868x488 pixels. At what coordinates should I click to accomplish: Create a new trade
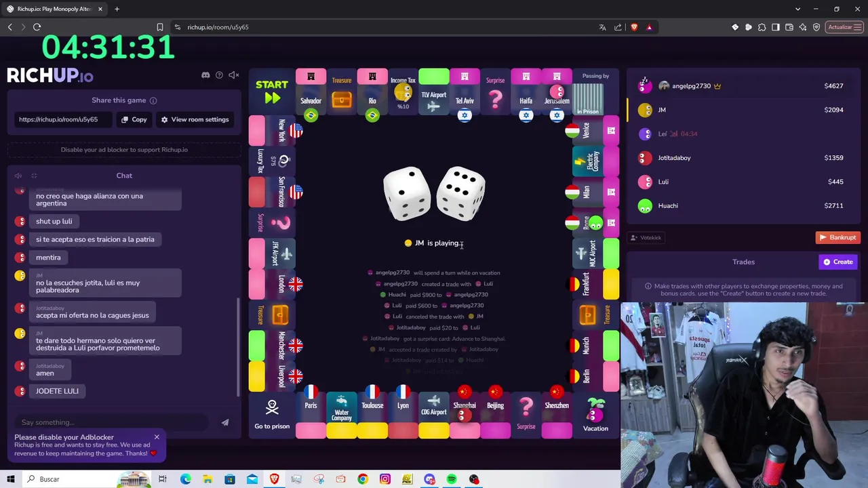(x=838, y=262)
